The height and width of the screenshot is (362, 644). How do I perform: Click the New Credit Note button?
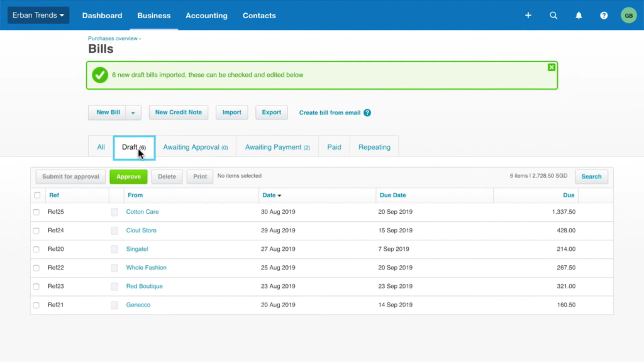(178, 112)
